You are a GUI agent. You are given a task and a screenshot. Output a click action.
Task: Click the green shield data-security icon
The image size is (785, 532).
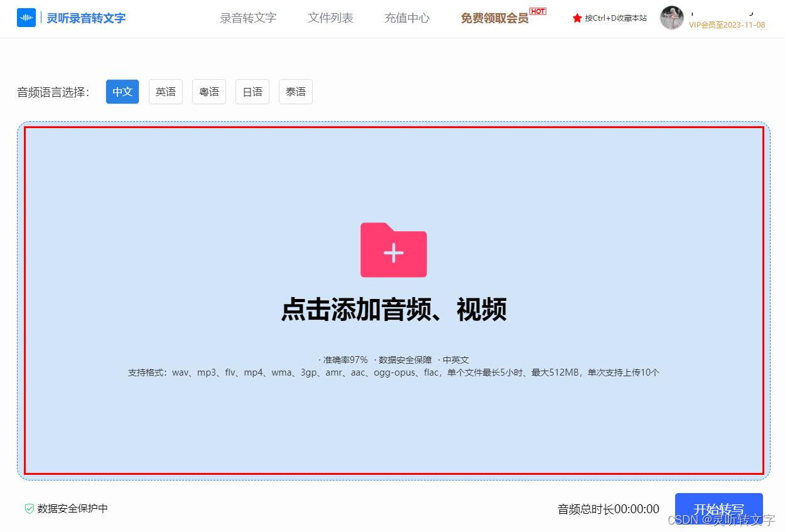[x=29, y=509]
